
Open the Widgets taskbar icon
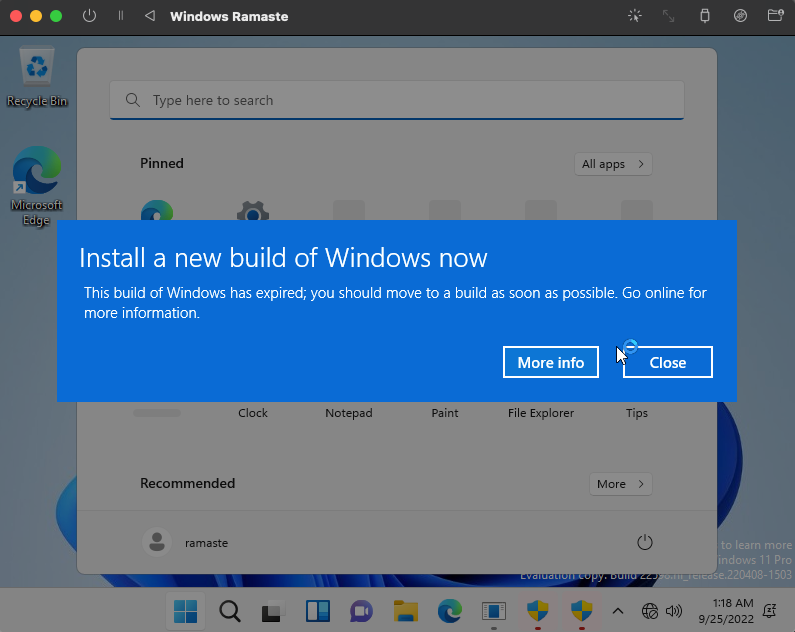pos(318,611)
